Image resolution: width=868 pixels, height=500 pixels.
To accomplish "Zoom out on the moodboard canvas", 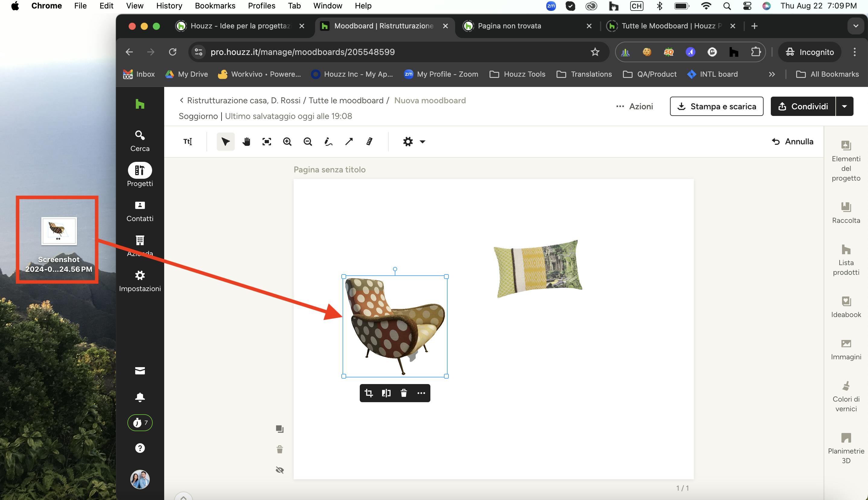I will pyautogui.click(x=308, y=142).
